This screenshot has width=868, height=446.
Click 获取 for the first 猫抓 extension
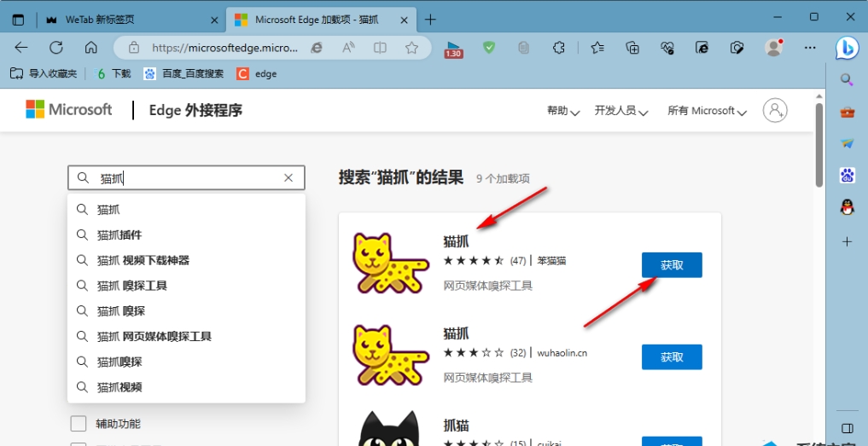[x=672, y=265]
